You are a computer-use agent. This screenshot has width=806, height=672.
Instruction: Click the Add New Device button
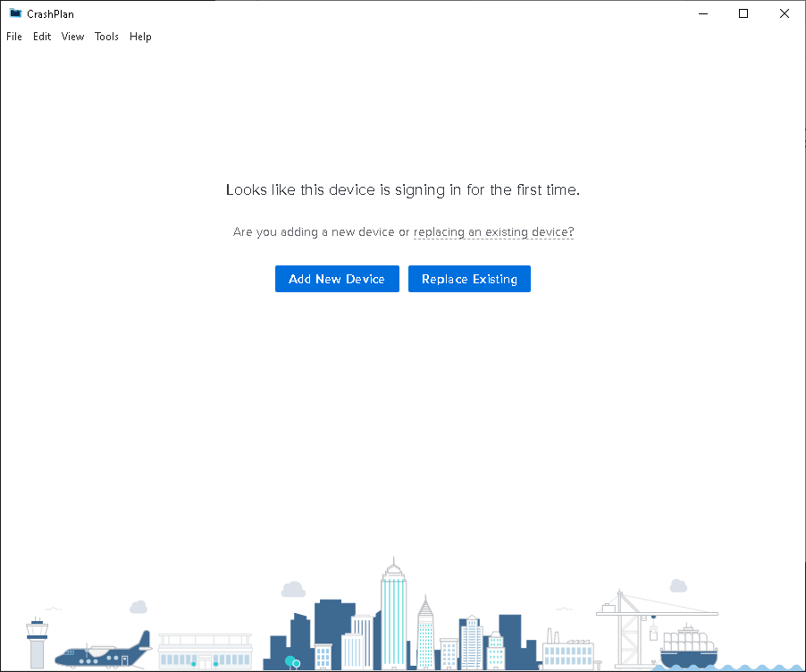(337, 279)
